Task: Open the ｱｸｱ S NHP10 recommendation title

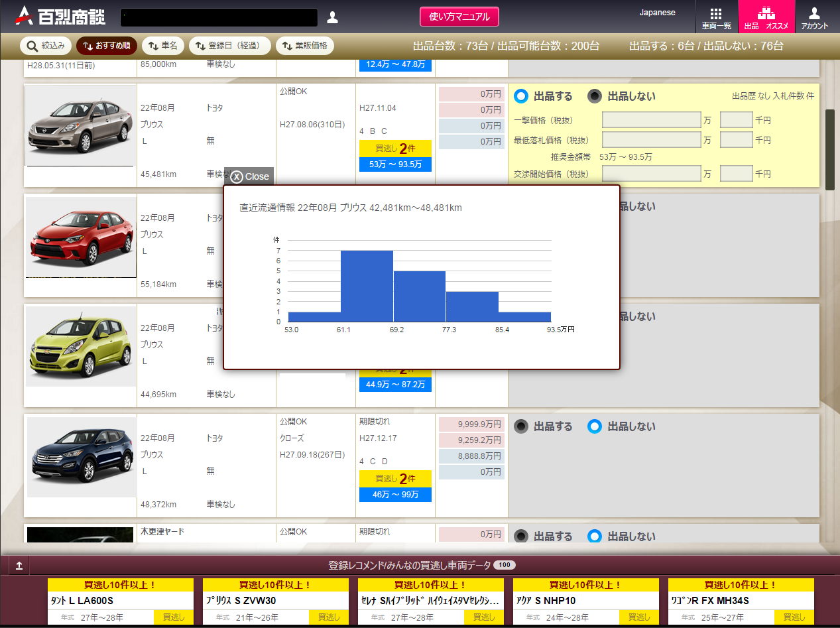Action: (546, 601)
